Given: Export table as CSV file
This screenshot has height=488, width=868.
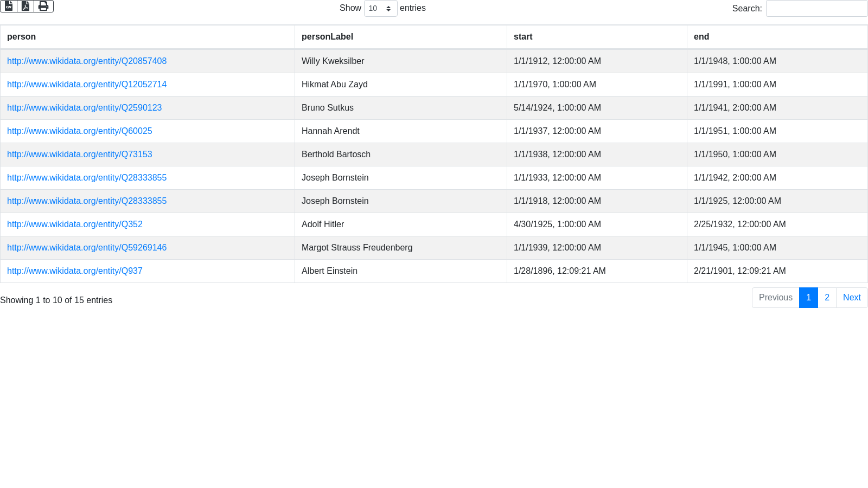Looking at the screenshot, I should [9, 6].
